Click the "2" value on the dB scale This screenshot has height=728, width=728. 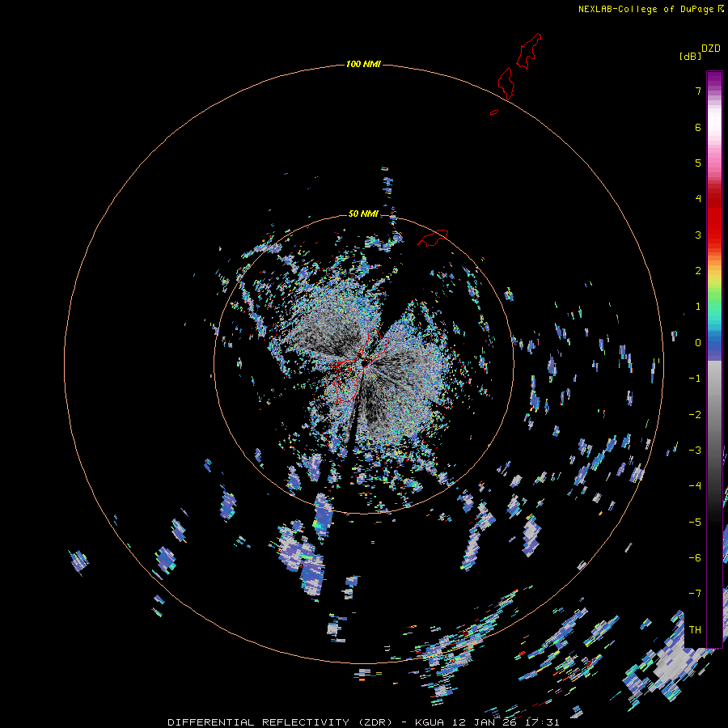point(698,271)
